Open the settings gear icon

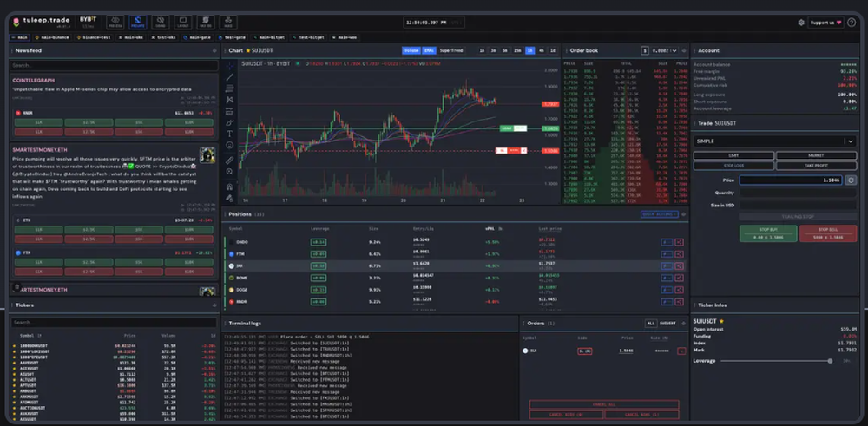(x=800, y=23)
